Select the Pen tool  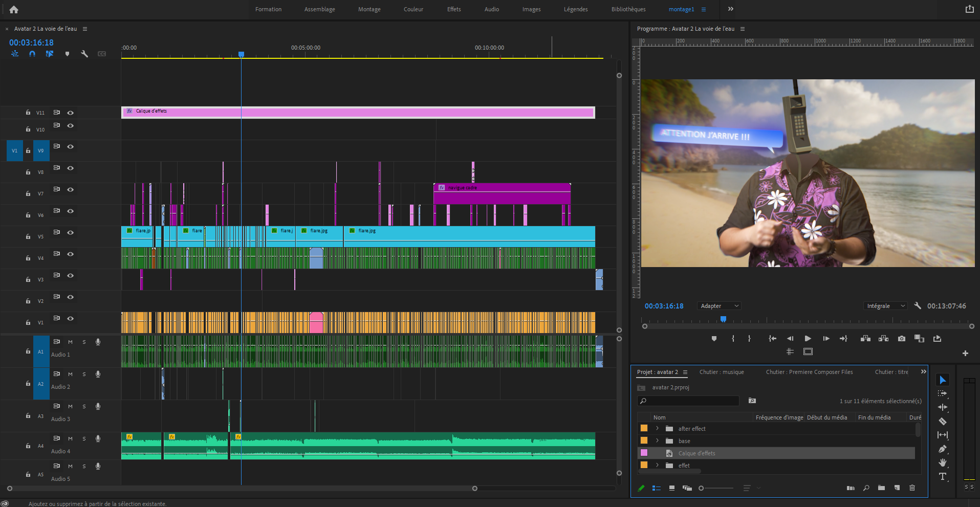click(x=943, y=449)
